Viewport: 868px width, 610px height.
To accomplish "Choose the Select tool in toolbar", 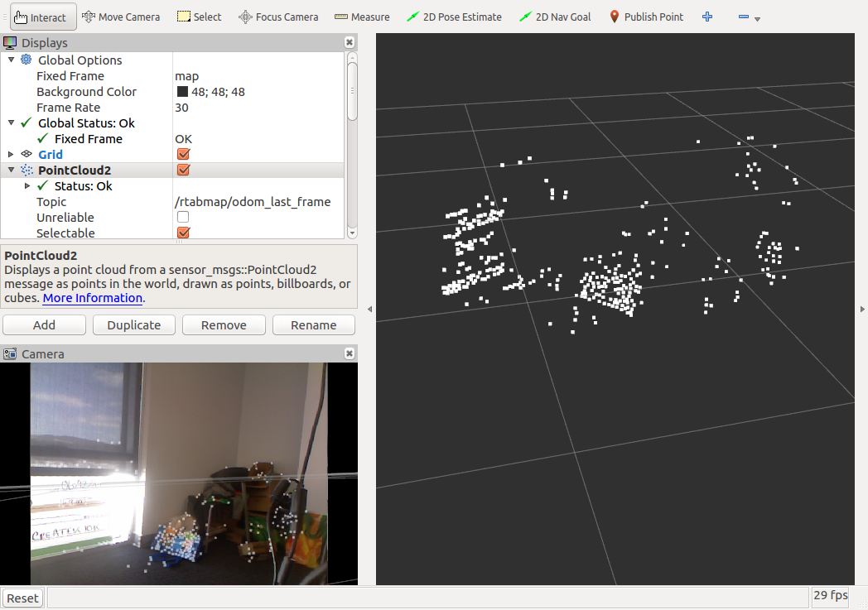I will pos(200,17).
